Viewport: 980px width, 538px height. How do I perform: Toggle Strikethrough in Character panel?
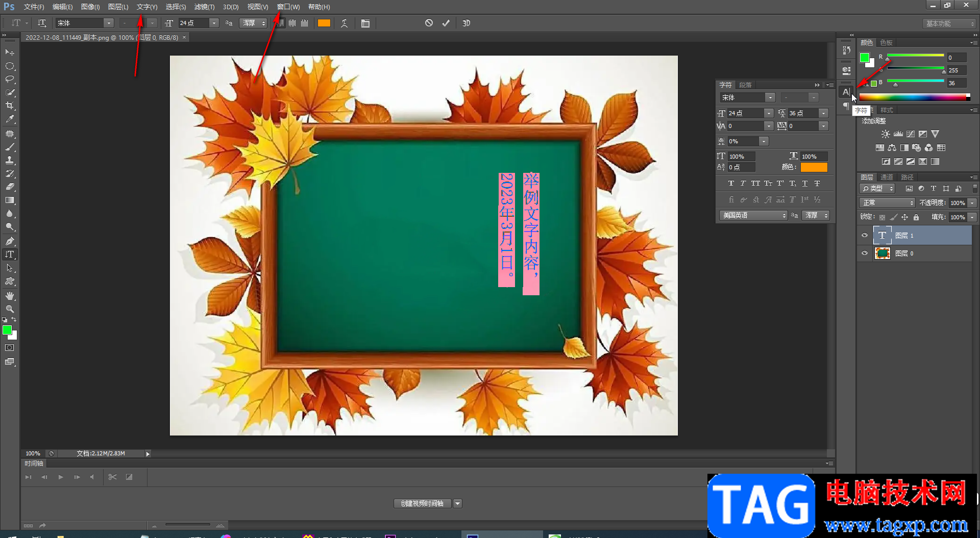817,183
